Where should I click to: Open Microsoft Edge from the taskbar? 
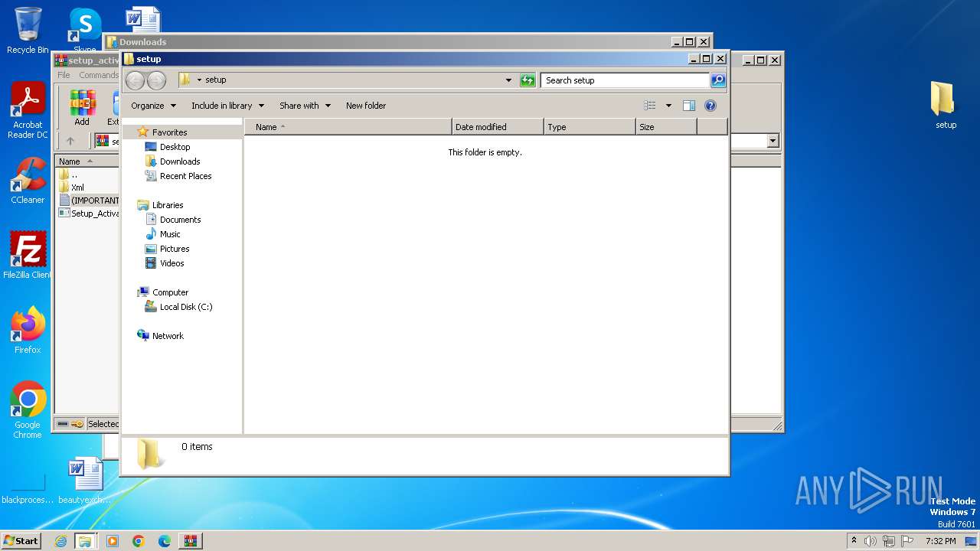pyautogui.click(x=165, y=541)
